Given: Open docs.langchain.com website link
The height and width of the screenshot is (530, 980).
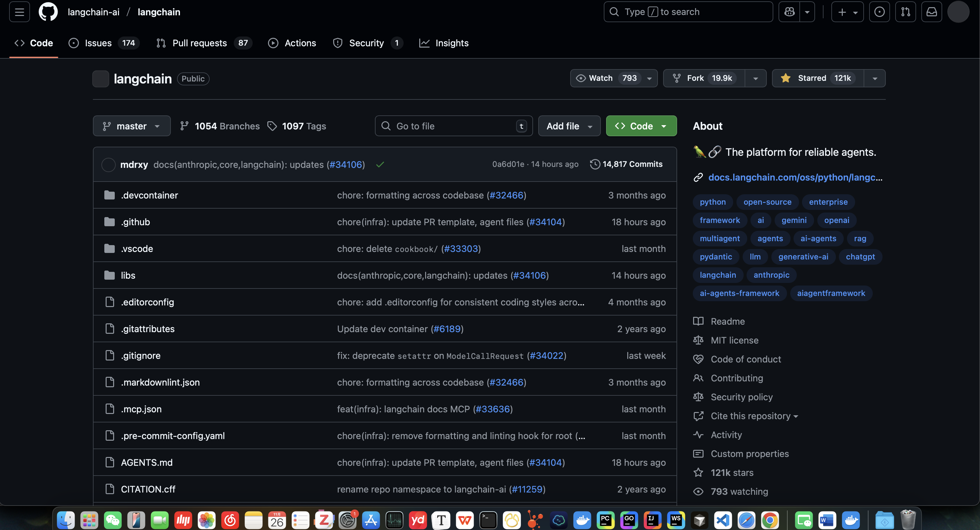Looking at the screenshot, I should [795, 177].
